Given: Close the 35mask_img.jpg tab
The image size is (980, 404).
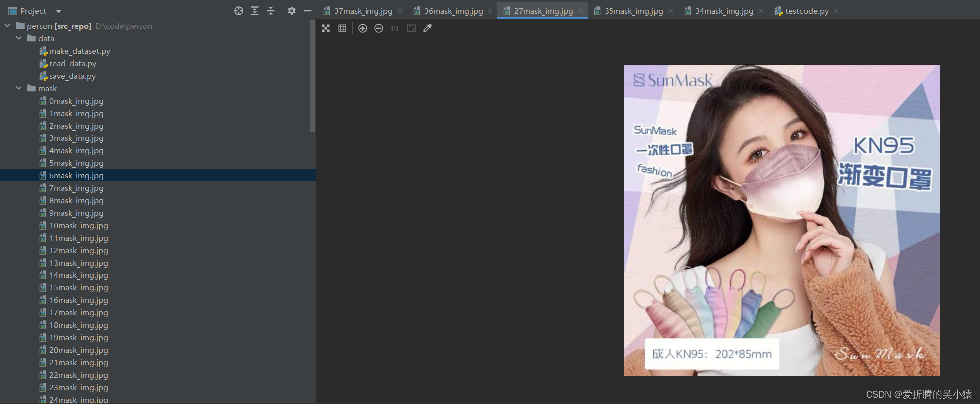Looking at the screenshot, I should click(671, 11).
